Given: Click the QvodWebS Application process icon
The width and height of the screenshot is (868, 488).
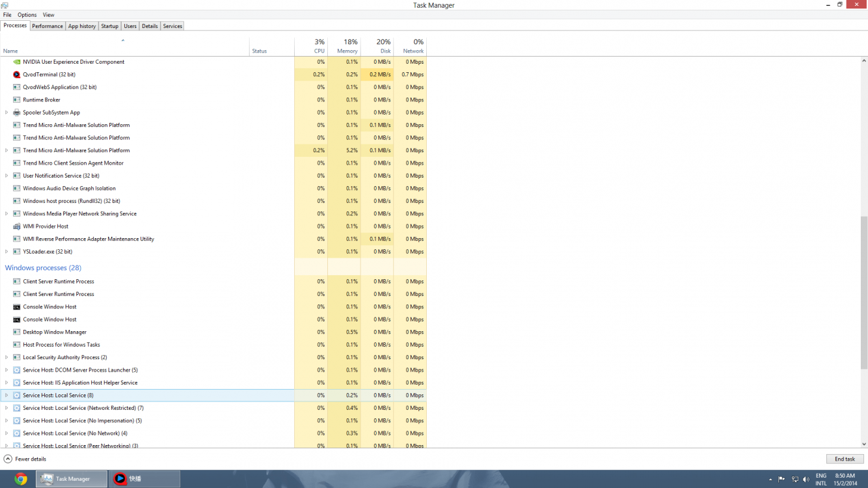Looking at the screenshot, I should pyautogui.click(x=17, y=87).
